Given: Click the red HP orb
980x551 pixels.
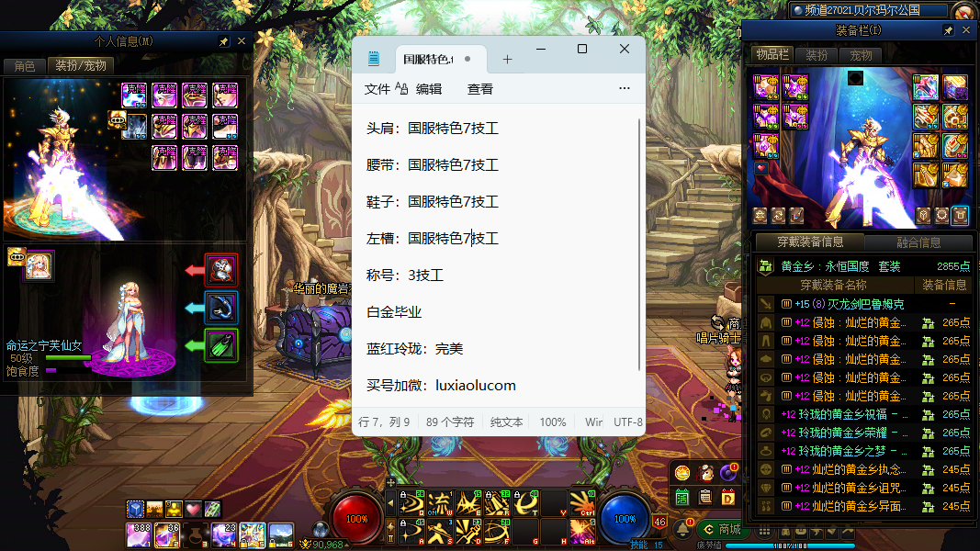Looking at the screenshot, I should (357, 518).
